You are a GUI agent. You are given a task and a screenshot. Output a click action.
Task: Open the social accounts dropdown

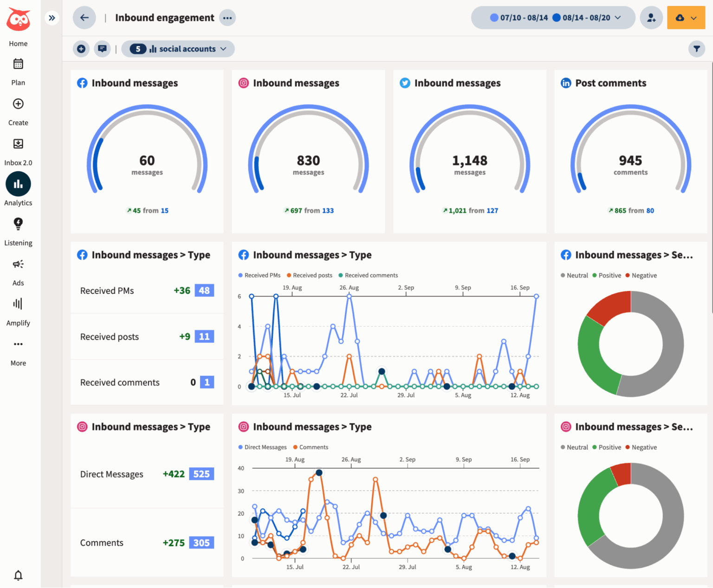pyautogui.click(x=178, y=48)
